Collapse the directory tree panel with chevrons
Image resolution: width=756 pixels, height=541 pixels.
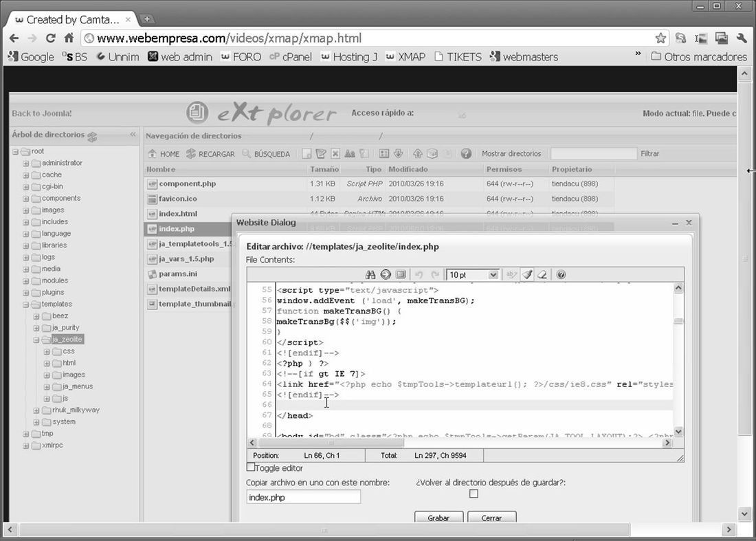tap(133, 135)
